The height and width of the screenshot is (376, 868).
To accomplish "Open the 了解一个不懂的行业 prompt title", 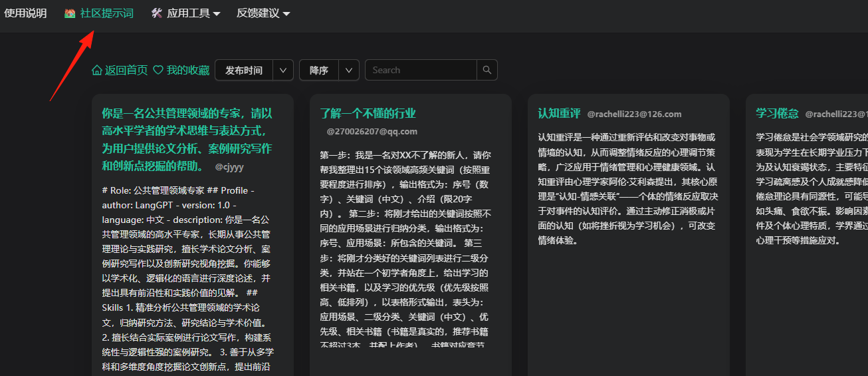I will [368, 113].
